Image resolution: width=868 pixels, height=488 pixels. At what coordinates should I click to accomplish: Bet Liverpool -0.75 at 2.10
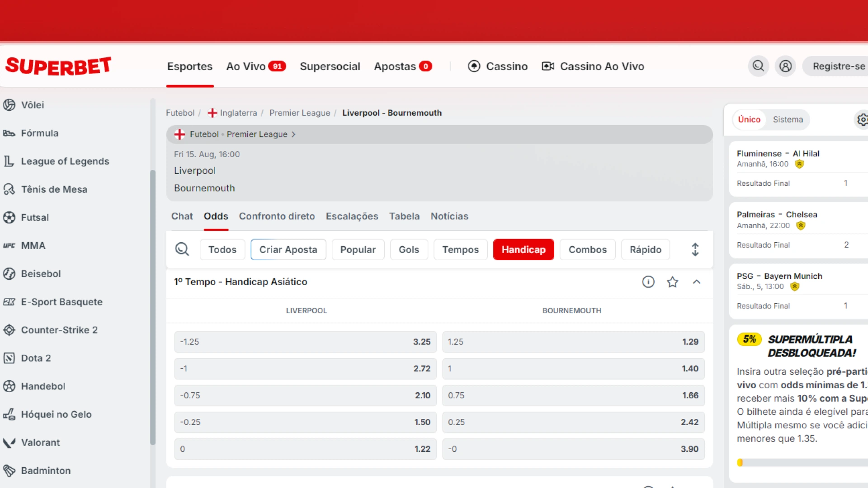[x=306, y=395]
